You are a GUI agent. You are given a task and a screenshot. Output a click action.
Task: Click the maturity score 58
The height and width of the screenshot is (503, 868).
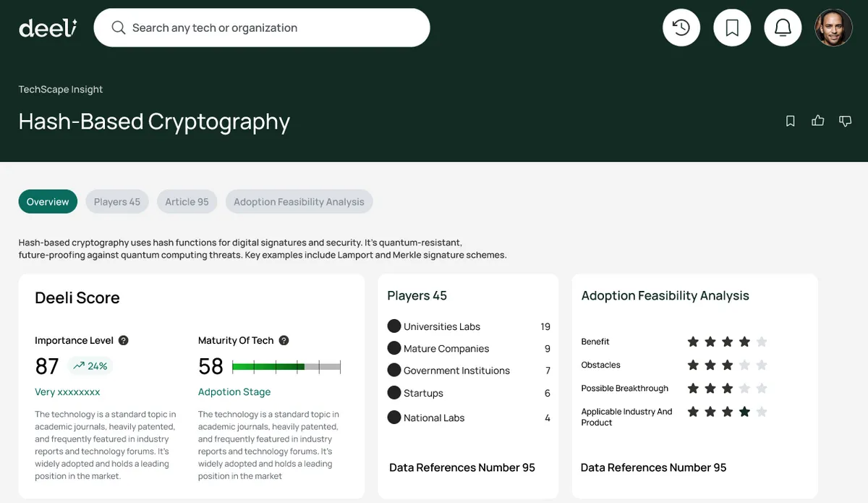pos(210,366)
